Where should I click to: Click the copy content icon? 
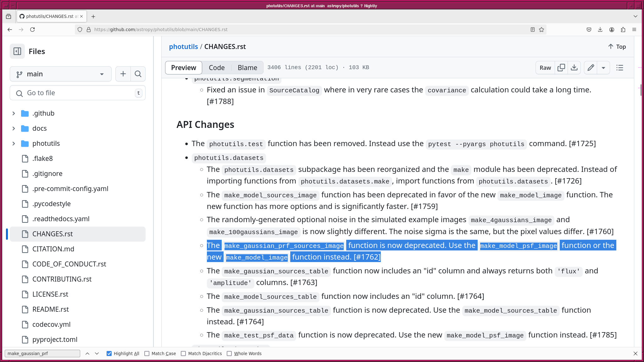tap(561, 68)
